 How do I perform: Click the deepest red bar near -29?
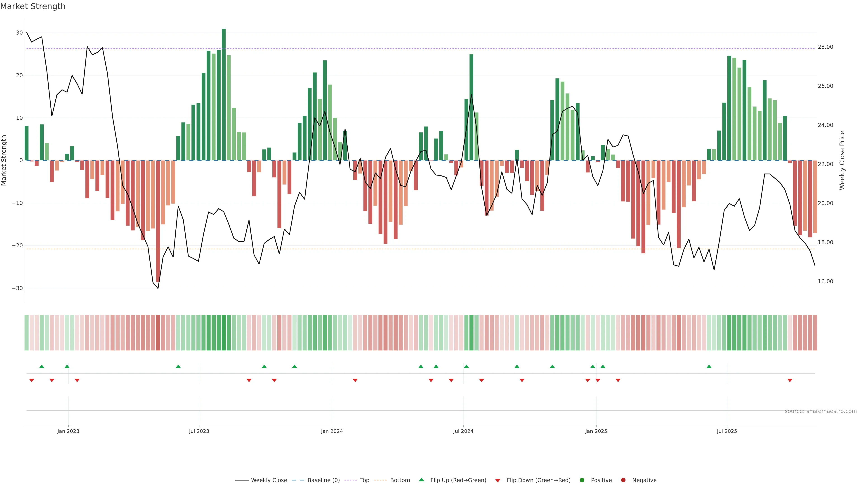tap(158, 221)
